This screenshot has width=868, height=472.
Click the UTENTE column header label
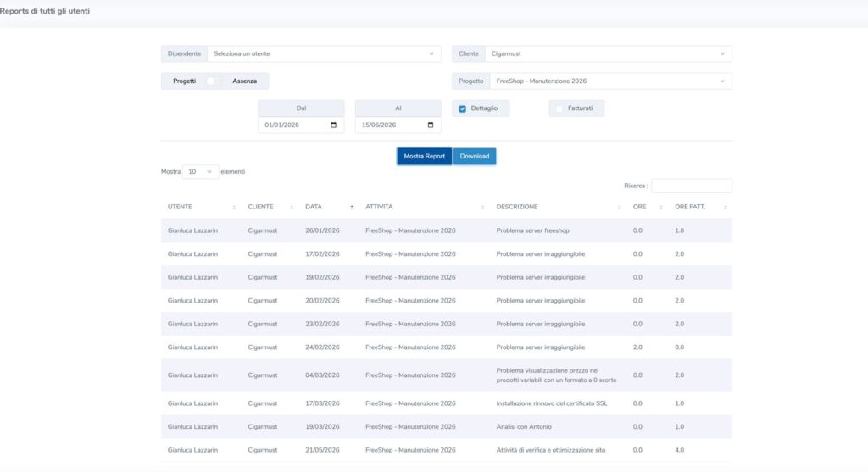coord(180,207)
